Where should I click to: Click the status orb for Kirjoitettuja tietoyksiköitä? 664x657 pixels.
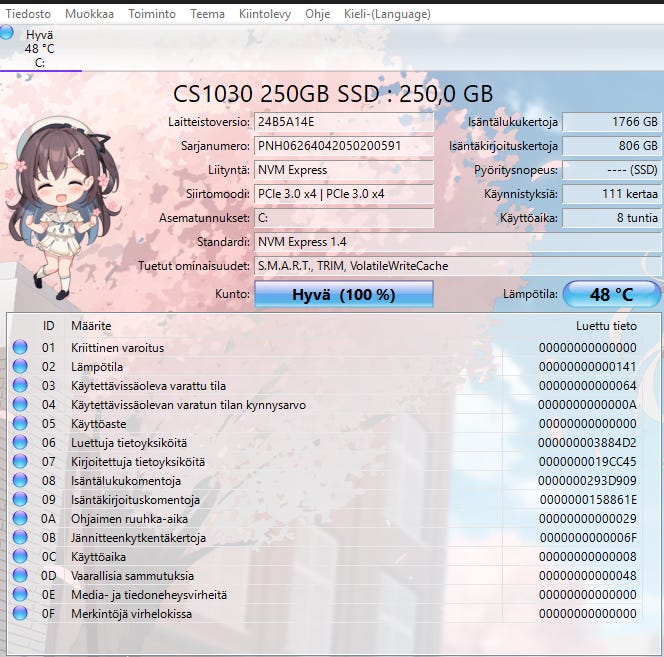point(20,461)
